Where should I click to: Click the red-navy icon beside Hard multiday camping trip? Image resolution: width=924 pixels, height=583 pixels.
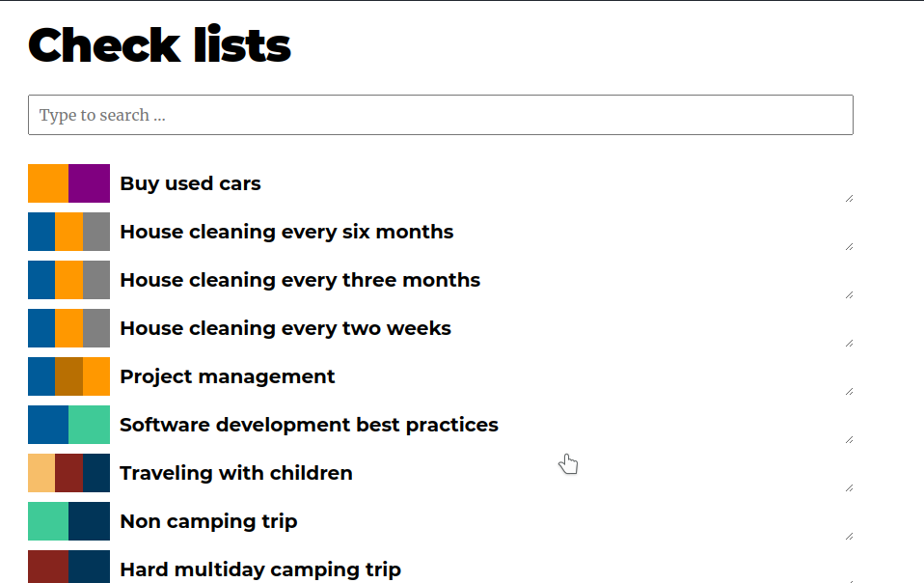(x=68, y=567)
